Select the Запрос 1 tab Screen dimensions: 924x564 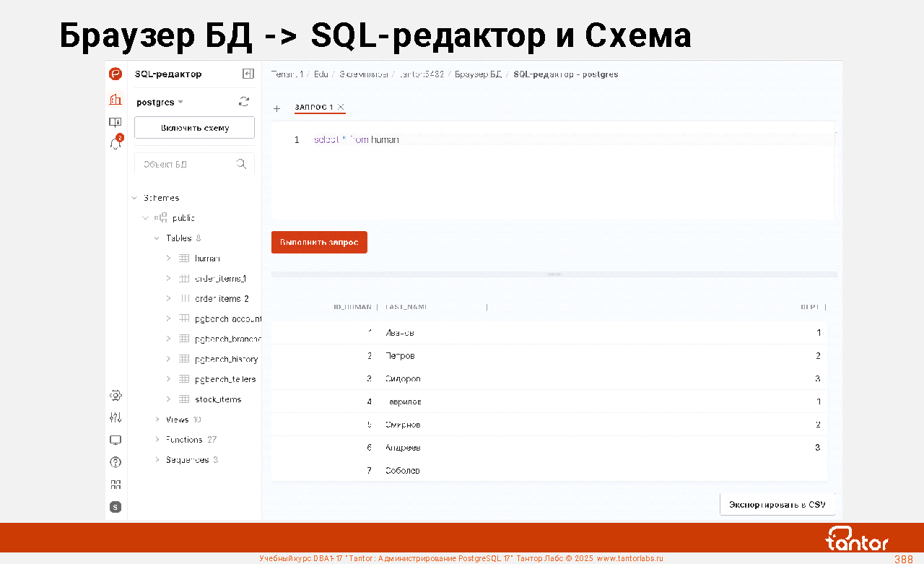coord(313,108)
